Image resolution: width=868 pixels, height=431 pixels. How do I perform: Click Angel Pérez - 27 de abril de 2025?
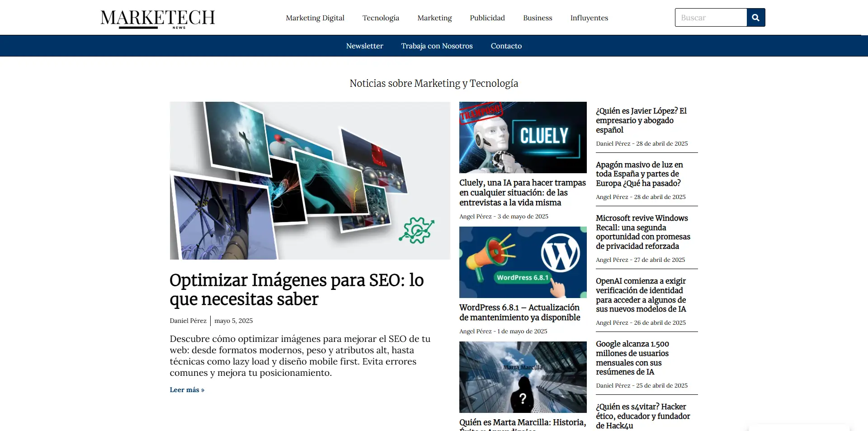point(640,260)
